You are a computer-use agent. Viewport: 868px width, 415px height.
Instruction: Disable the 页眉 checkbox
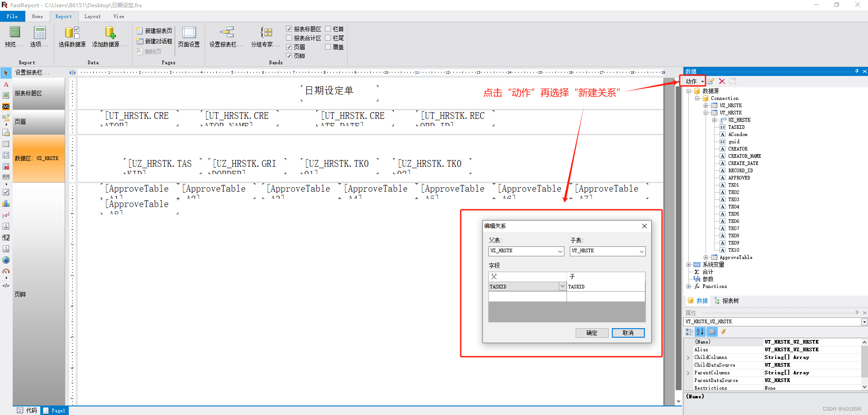coord(289,47)
